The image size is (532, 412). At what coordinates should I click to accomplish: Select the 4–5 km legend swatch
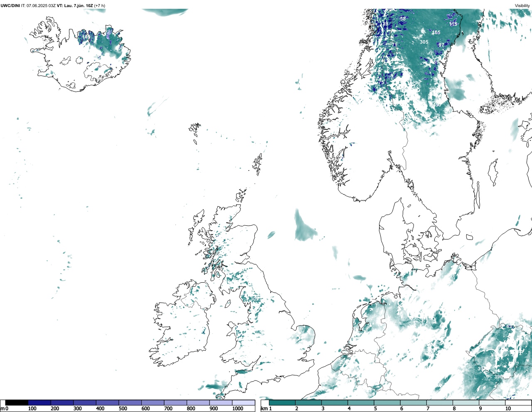pyautogui.click(x=361, y=402)
